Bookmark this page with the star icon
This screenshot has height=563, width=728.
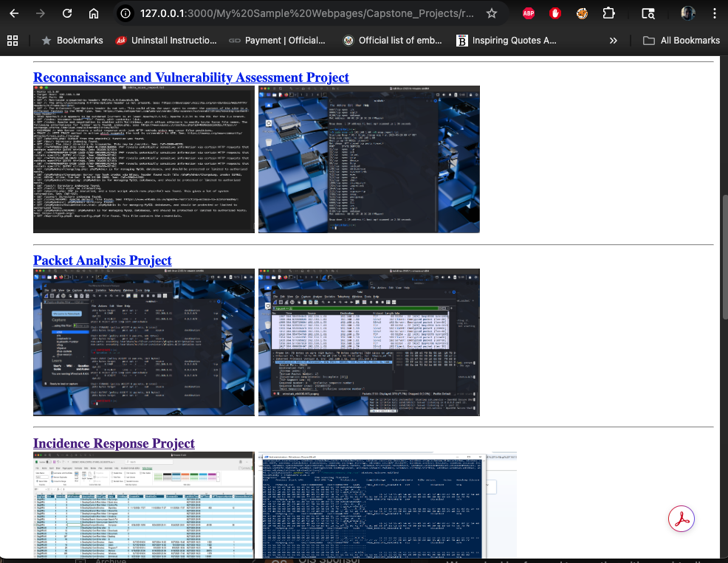point(492,13)
